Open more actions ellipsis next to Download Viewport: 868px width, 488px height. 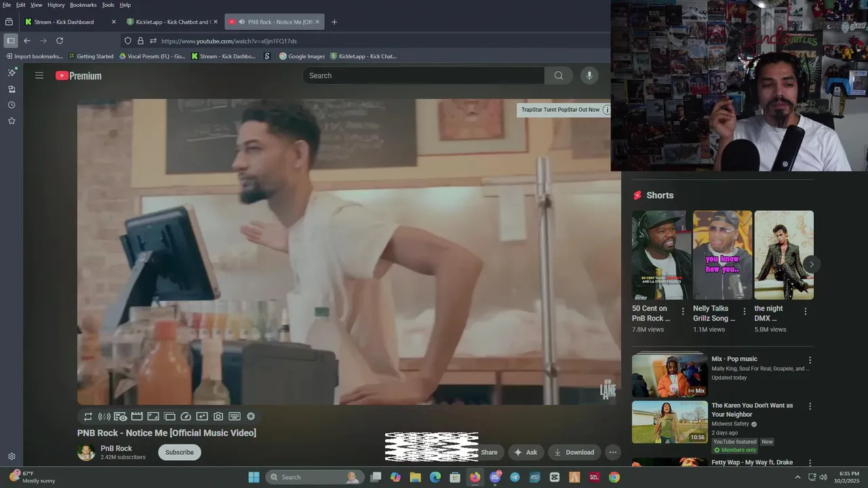[612, 452]
